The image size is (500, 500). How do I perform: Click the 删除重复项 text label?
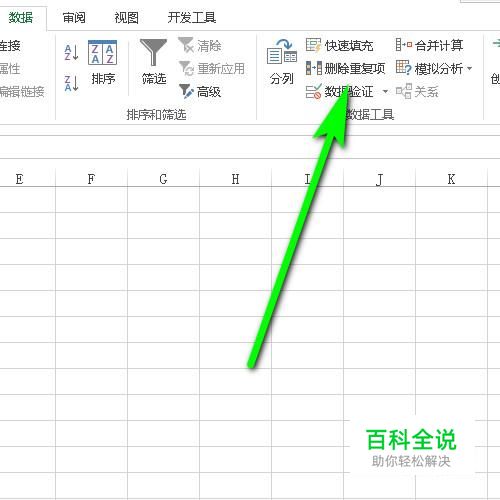tap(355, 69)
